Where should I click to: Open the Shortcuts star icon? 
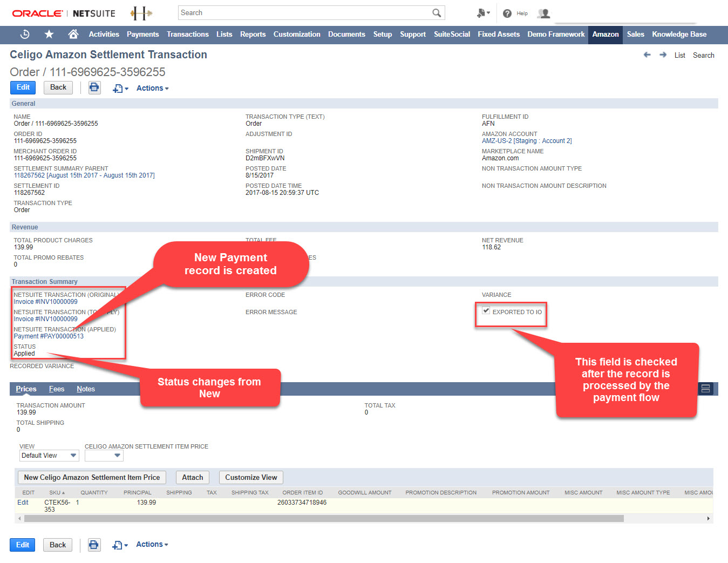[49, 34]
